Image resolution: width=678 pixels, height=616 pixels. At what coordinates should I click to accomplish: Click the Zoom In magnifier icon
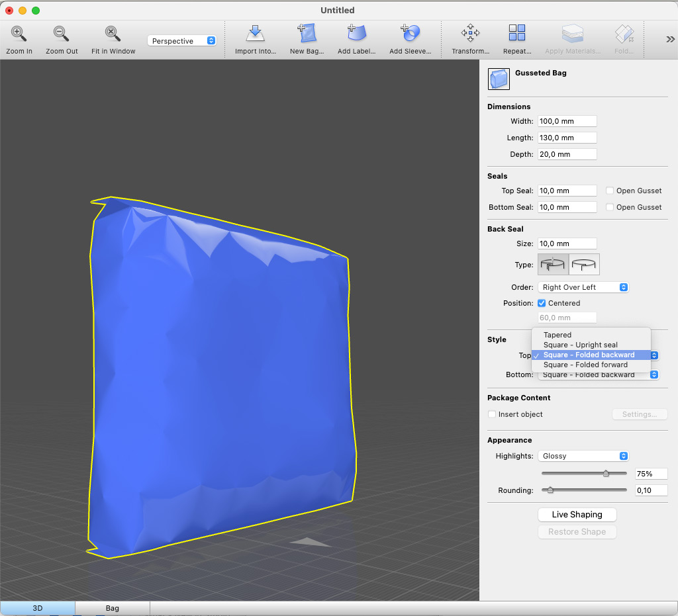(x=19, y=34)
